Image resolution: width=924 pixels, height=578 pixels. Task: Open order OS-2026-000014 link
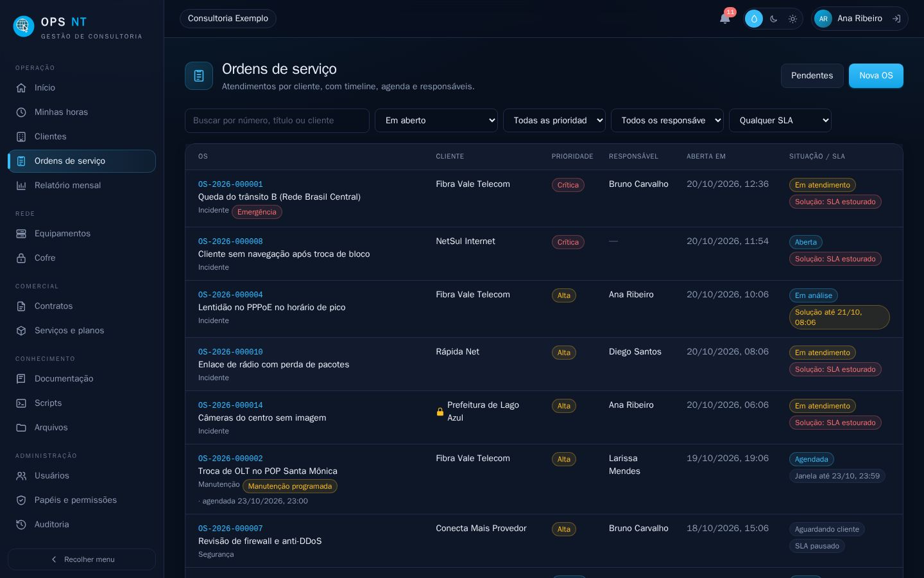point(230,405)
